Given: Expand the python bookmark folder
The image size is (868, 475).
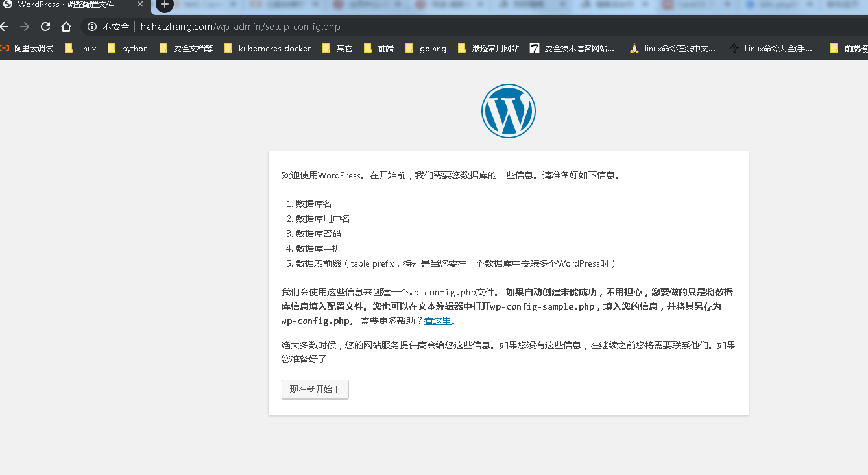Looking at the screenshot, I should [127, 48].
